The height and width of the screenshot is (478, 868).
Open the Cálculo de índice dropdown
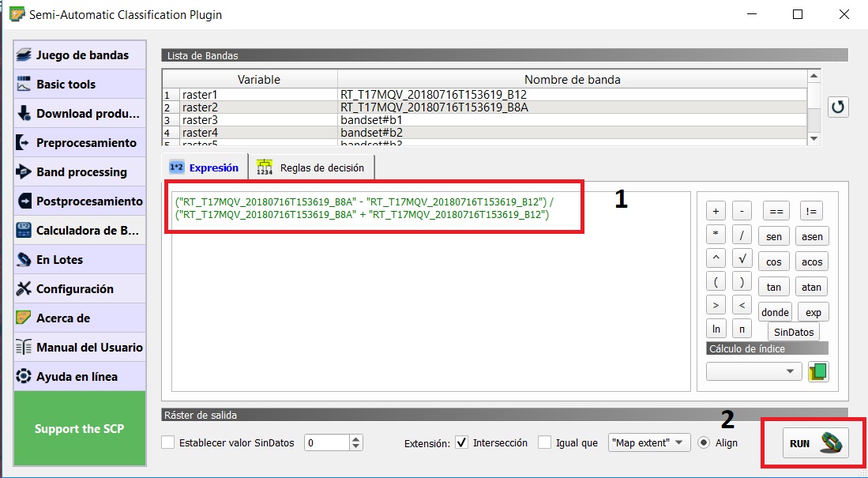[753, 371]
